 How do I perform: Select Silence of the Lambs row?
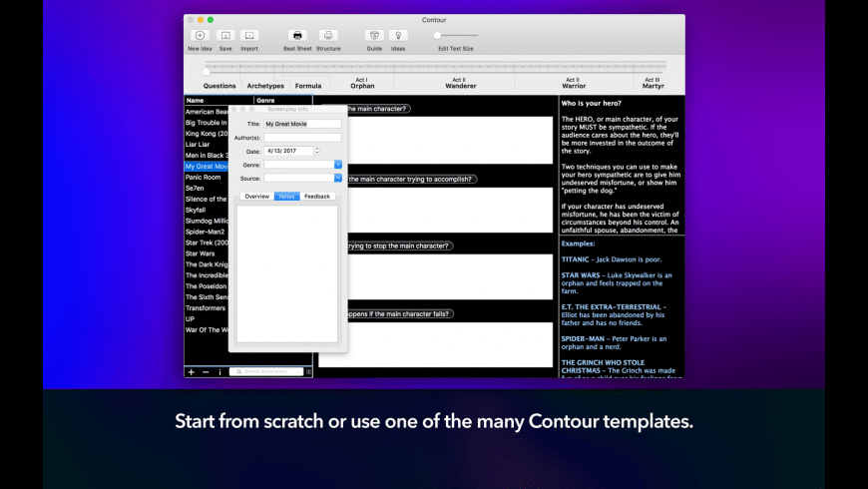(x=206, y=199)
